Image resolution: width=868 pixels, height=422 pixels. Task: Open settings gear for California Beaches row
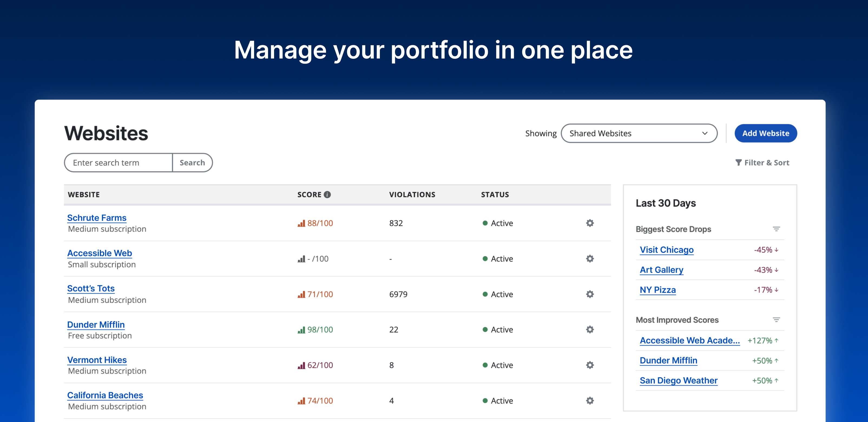[x=590, y=400]
